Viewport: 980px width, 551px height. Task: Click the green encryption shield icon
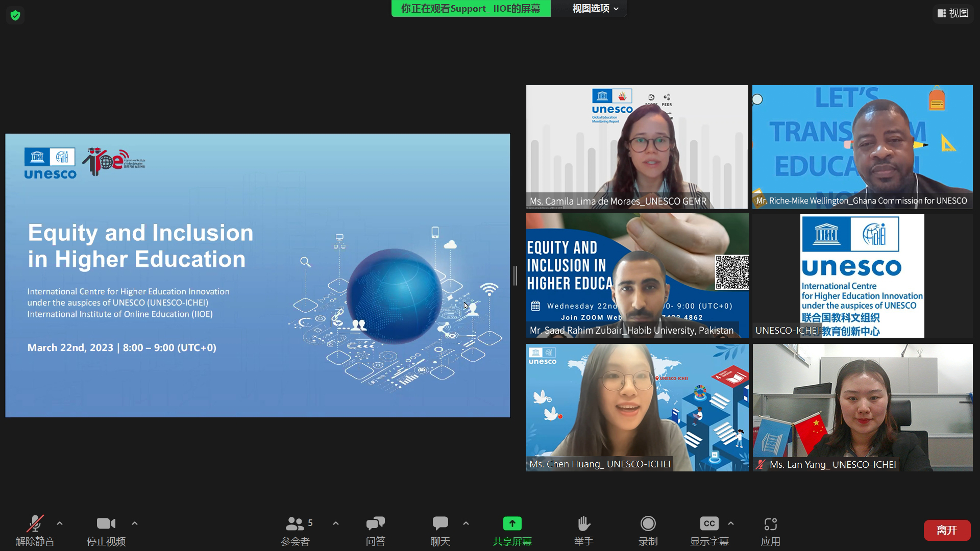[x=15, y=15]
